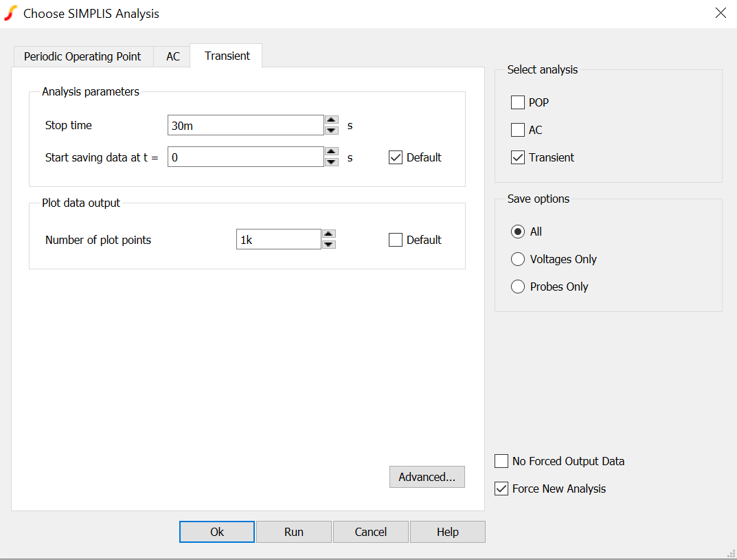Click up arrow for Start saving data
This screenshot has width=737, height=560.
(331, 151)
